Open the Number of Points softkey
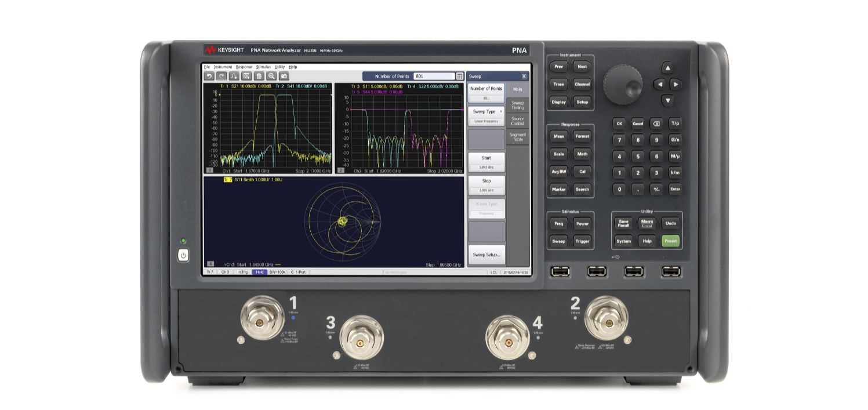Screen dimensions: 868x410 pos(486,92)
